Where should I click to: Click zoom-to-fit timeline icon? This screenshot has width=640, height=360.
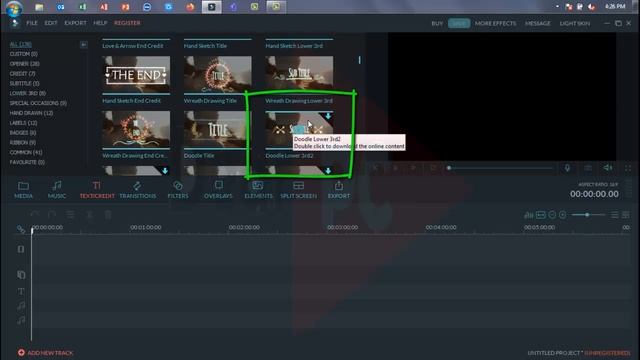click(x=541, y=215)
